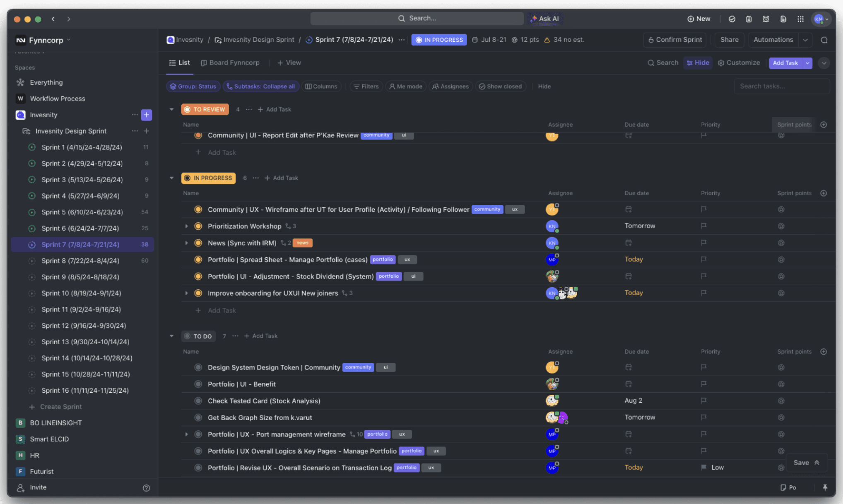
Task: Click Confirm Sprint button
Action: coord(674,40)
